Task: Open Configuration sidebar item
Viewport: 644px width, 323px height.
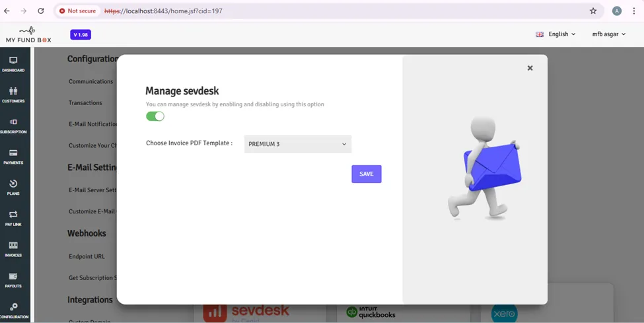Action: pos(14,311)
